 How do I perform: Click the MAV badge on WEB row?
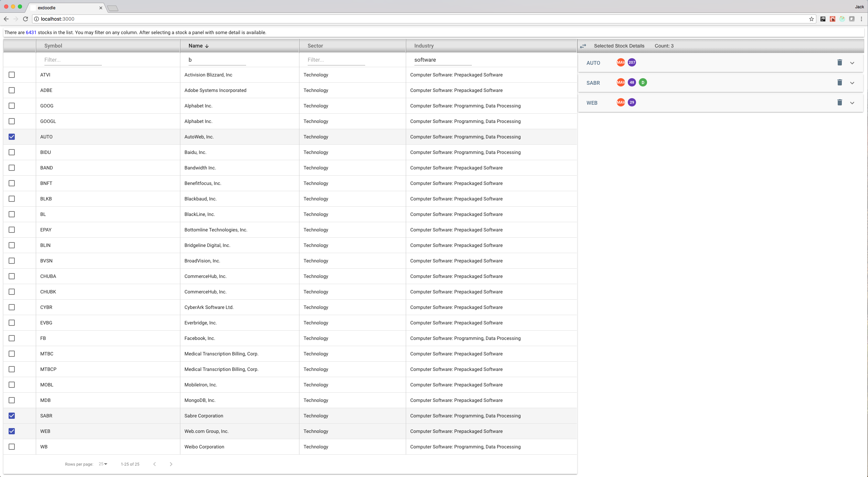pos(621,102)
